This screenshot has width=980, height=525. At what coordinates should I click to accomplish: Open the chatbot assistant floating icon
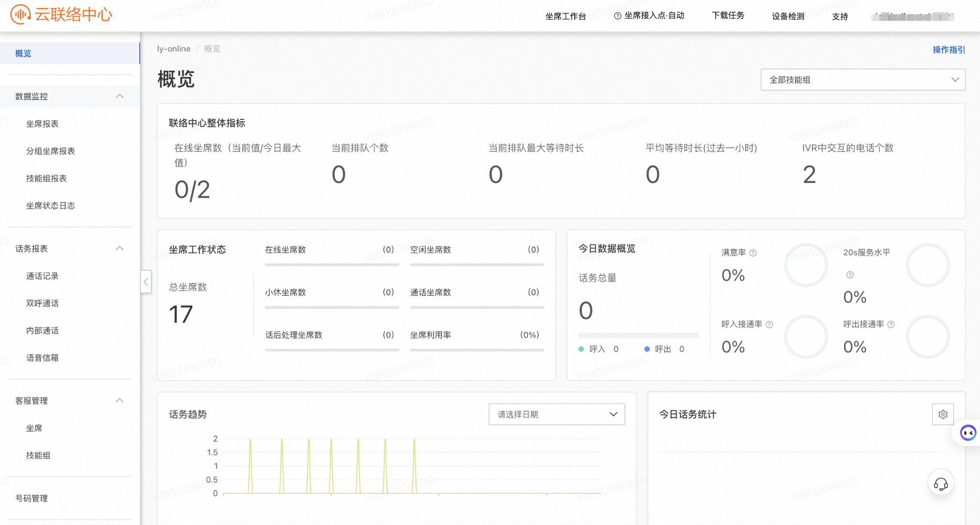pos(968,433)
